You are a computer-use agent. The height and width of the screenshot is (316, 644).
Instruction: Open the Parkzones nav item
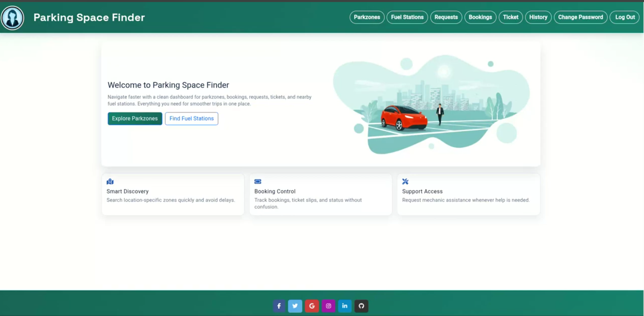click(x=367, y=17)
